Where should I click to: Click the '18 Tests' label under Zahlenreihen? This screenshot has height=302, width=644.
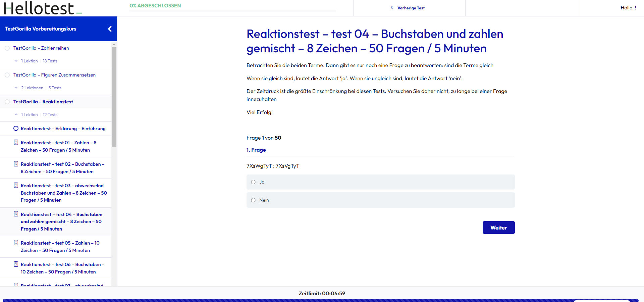pos(50,61)
